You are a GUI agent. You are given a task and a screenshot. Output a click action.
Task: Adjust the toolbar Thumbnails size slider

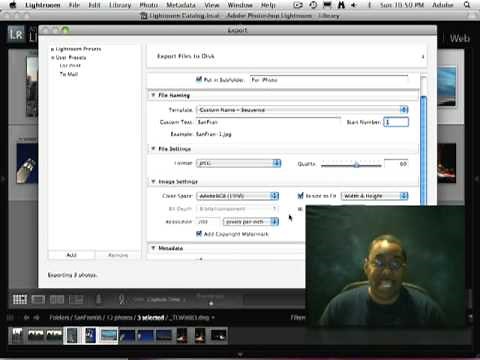point(211,303)
